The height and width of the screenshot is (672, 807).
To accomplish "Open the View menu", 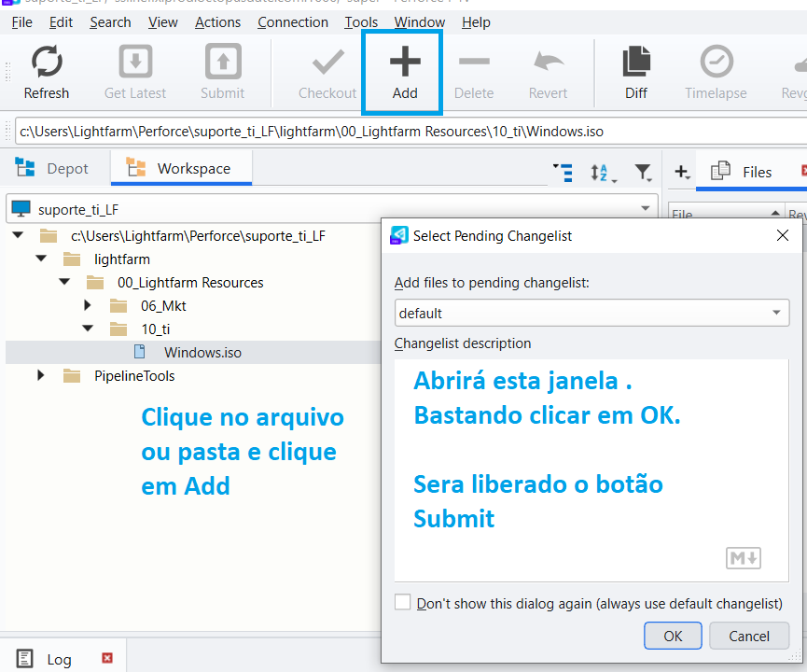I will point(162,22).
